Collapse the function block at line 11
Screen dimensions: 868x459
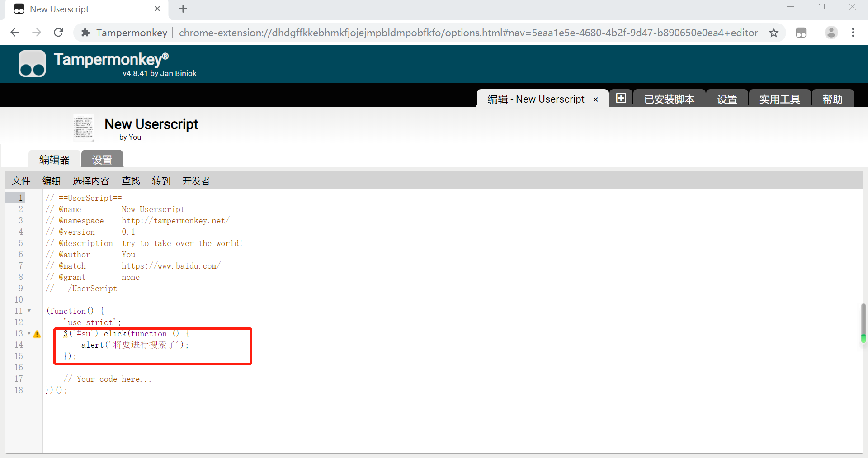(29, 311)
